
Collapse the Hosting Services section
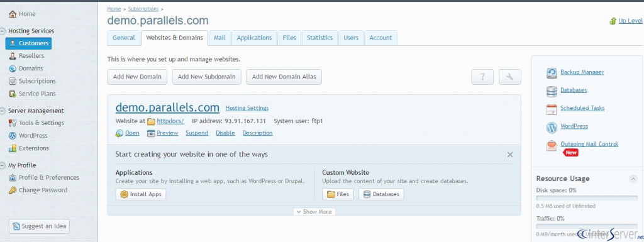[3, 31]
